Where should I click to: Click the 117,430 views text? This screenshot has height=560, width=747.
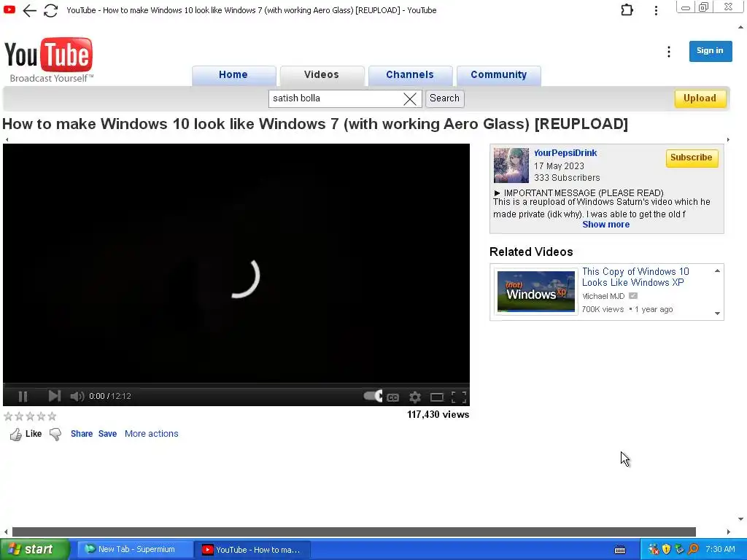click(438, 415)
